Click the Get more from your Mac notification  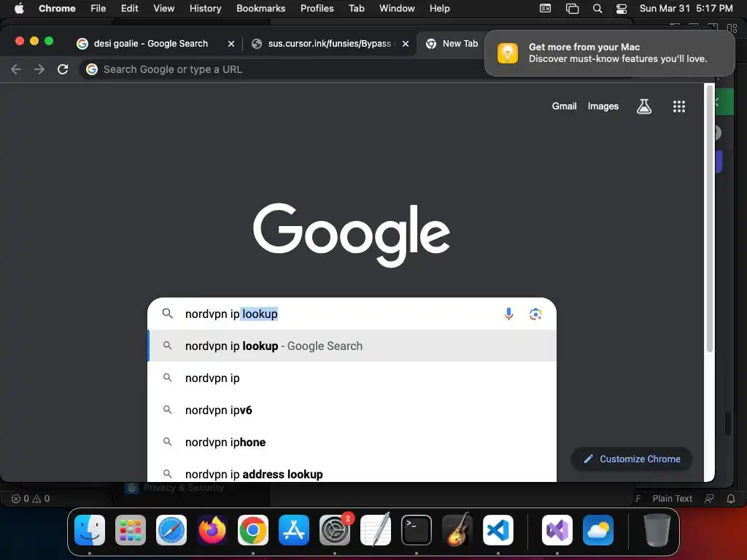tap(610, 53)
